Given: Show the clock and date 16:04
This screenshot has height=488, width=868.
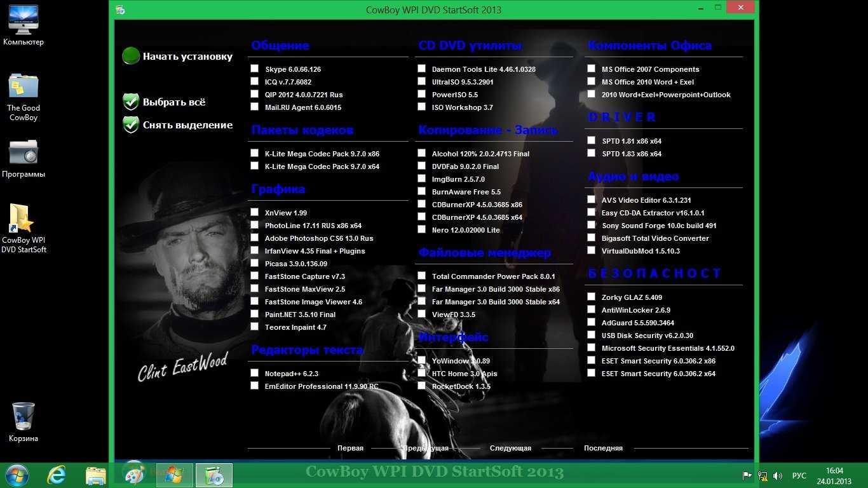Looking at the screenshot, I should pos(834,475).
